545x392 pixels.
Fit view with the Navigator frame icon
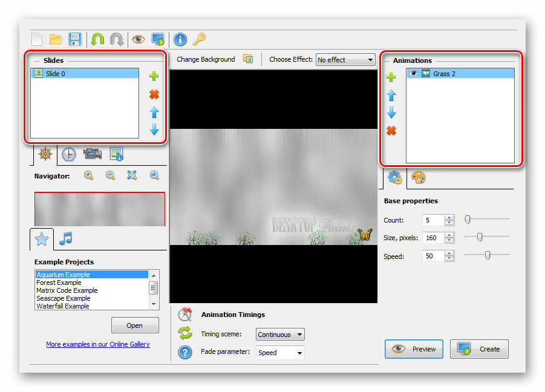point(132,175)
